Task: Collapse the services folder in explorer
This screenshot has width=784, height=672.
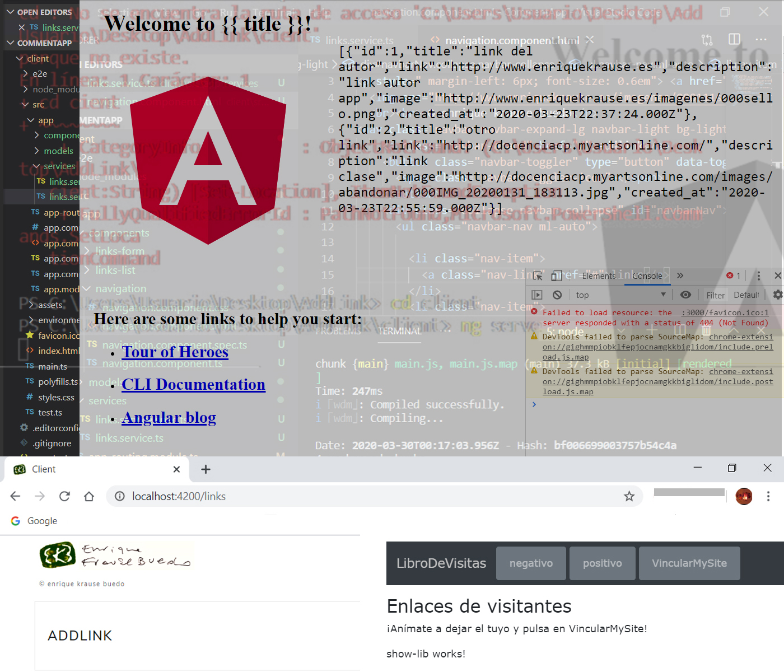Action: pos(37,166)
